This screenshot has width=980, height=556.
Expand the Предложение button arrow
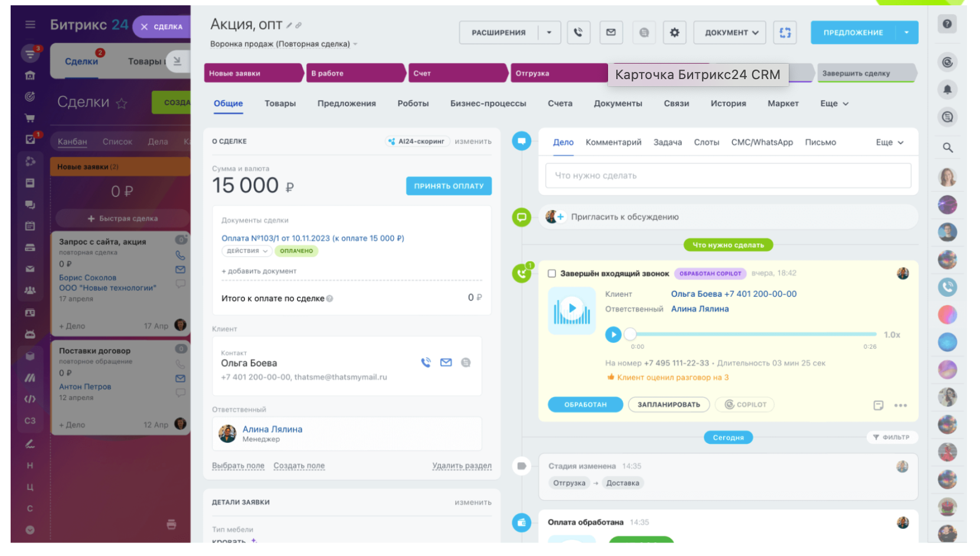tap(906, 32)
